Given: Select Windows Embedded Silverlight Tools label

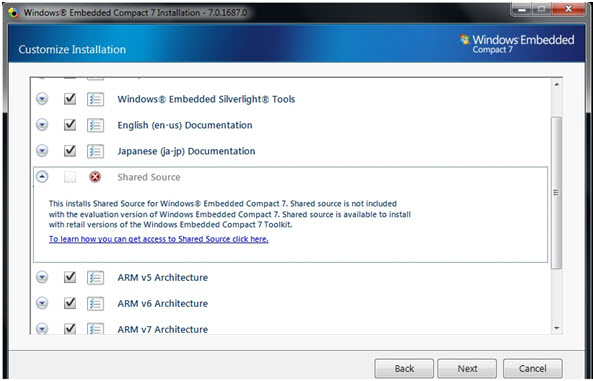Looking at the screenshot, I should [x=206, y=99].
